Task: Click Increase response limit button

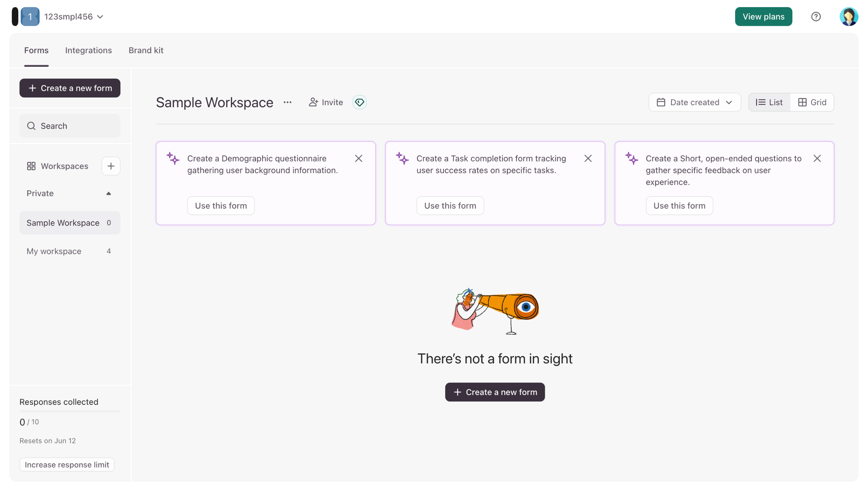Action: [67, 465]
